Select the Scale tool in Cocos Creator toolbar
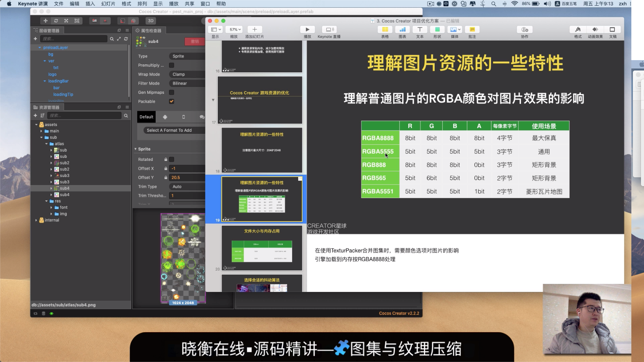This screenshot has height=362, width=644. [x=66, y=21]
